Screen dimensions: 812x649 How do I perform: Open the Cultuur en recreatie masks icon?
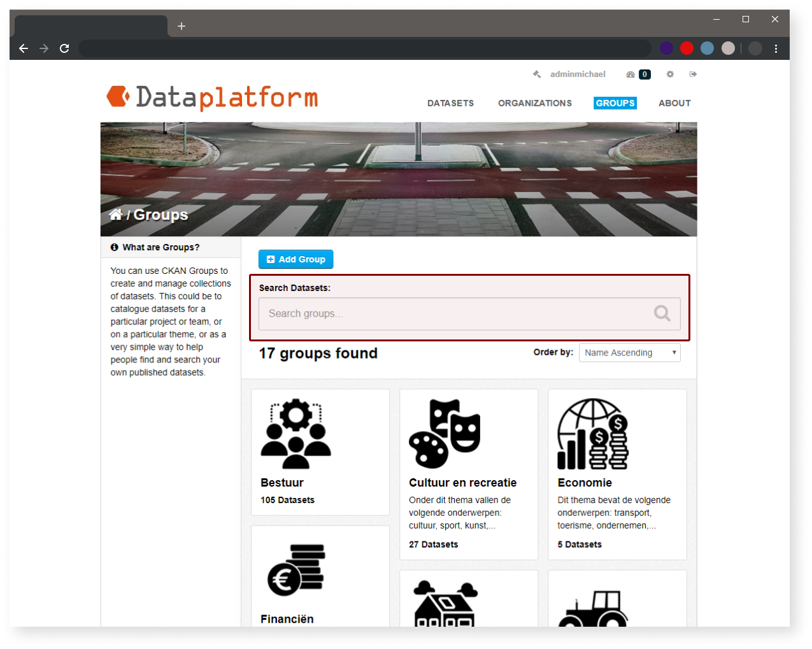click(x=445, y=434)
